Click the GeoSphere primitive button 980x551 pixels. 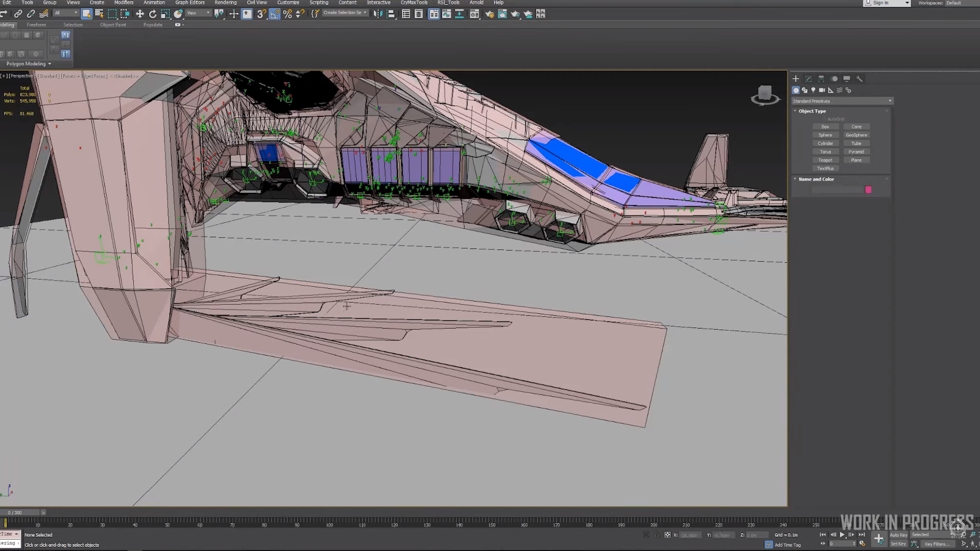pyautogui.click(x=856, y=135)
